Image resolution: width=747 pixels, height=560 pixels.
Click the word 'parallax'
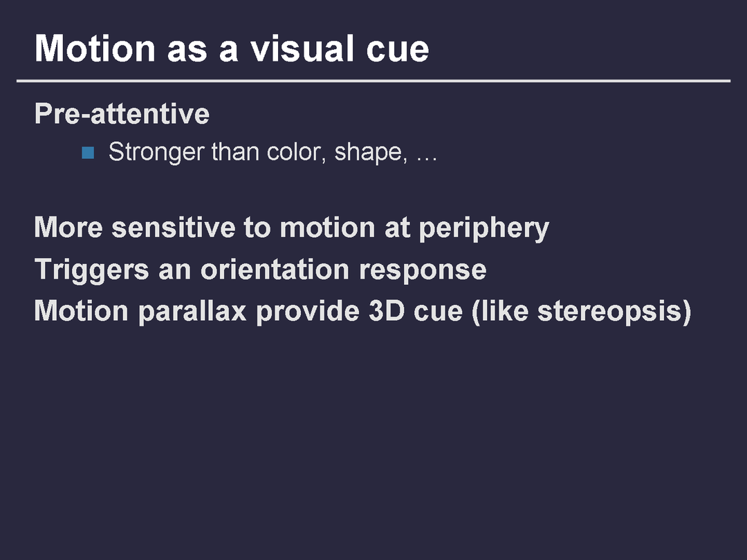click(x=192, y=311)
